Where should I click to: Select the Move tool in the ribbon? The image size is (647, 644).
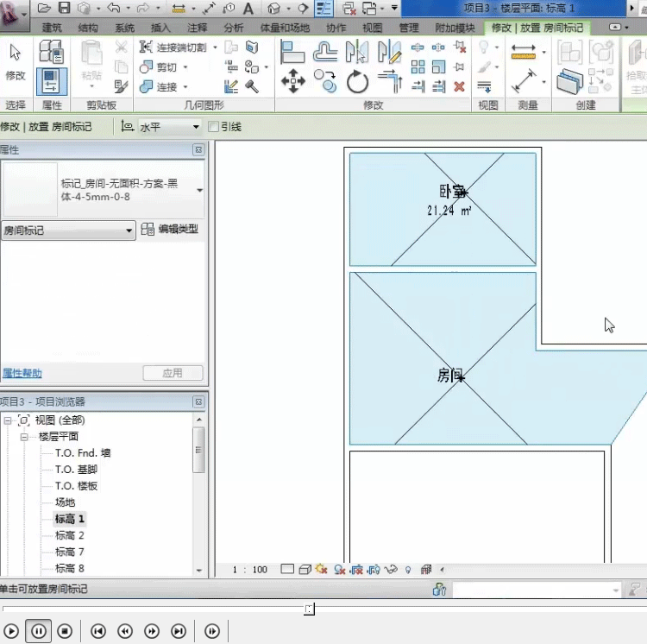(293, 83)
